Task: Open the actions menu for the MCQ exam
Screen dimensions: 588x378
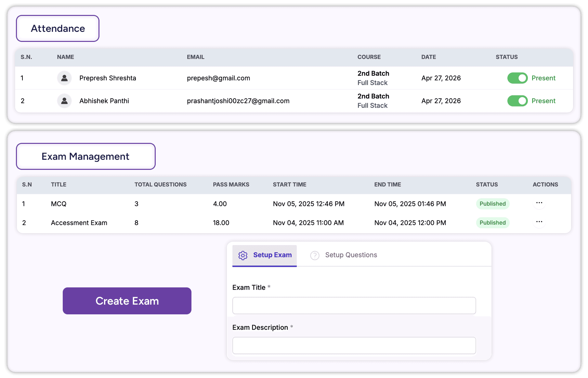Action: click(539, 203)
